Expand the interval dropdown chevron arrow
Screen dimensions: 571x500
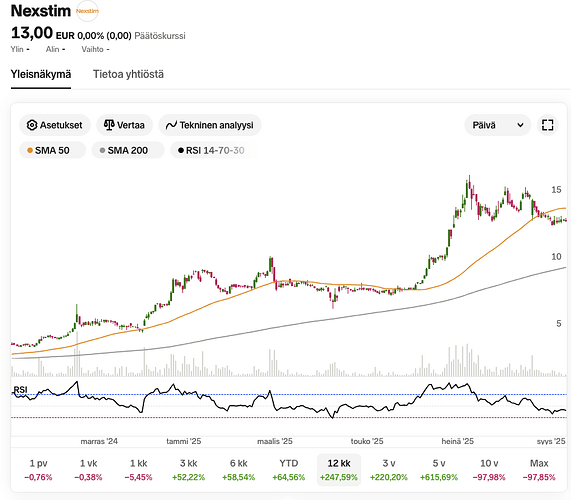coord(520,125)
